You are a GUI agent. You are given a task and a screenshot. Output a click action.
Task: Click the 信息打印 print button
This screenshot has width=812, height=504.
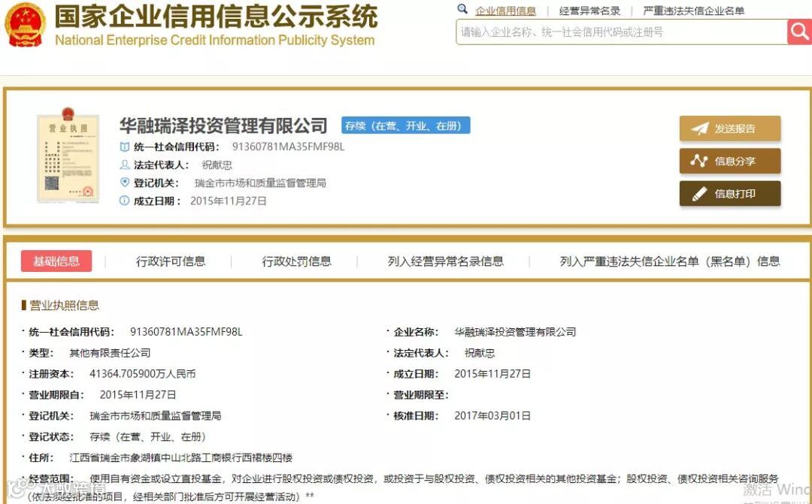pyautogui.click(x=729, y=194)
